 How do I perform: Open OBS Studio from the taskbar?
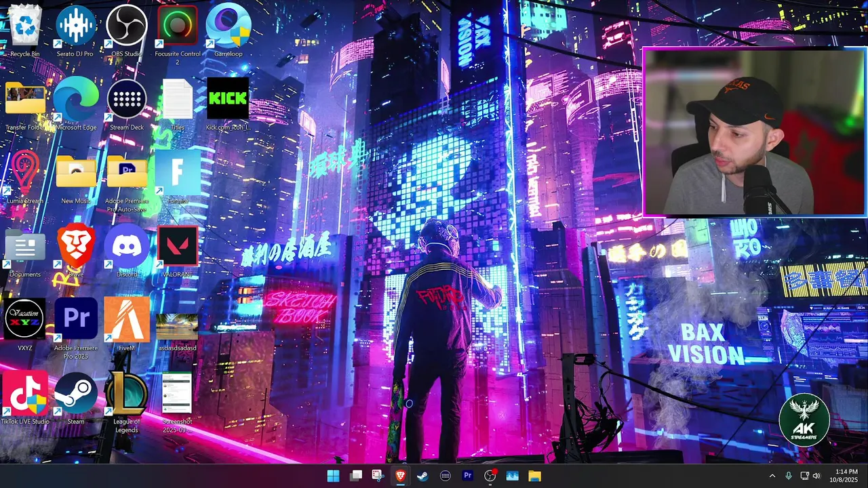click(490, 476)
